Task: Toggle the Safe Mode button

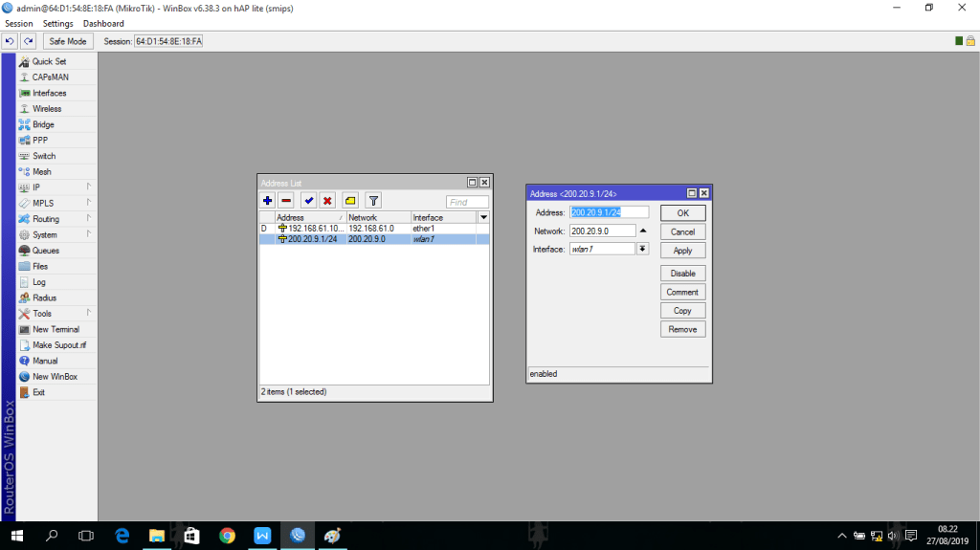Action: tap(67, 41)
